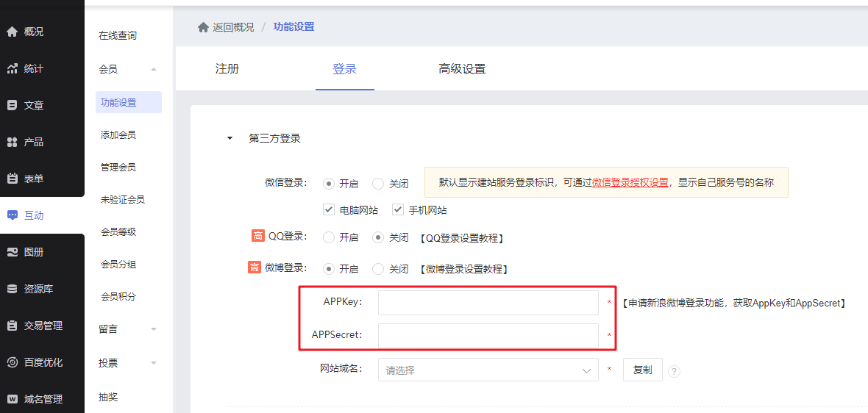The image size is (868, 413).
Task: Collapse the 第三方登录 section triangle
Action: click(230, 138)
